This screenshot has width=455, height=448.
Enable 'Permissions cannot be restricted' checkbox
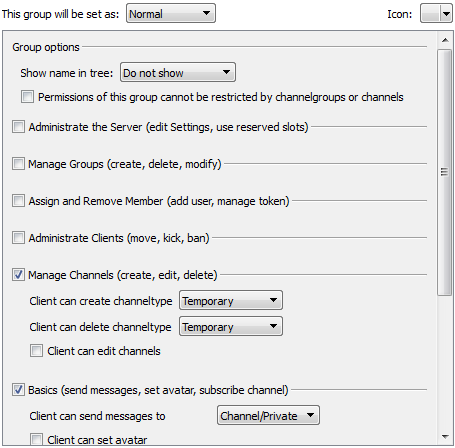click(x=27, y=97)
